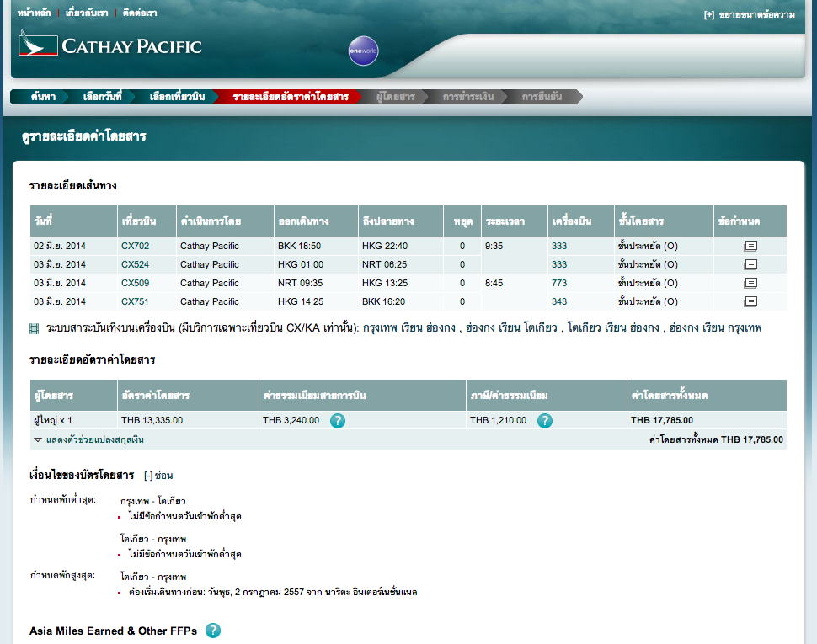Open flight CX702 details link
Screen dimensions: 817x644
point(135,246)
